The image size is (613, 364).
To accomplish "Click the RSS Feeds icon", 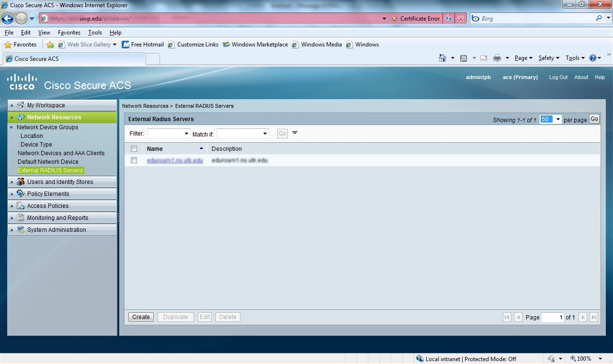I will click(x=464, y=58).
